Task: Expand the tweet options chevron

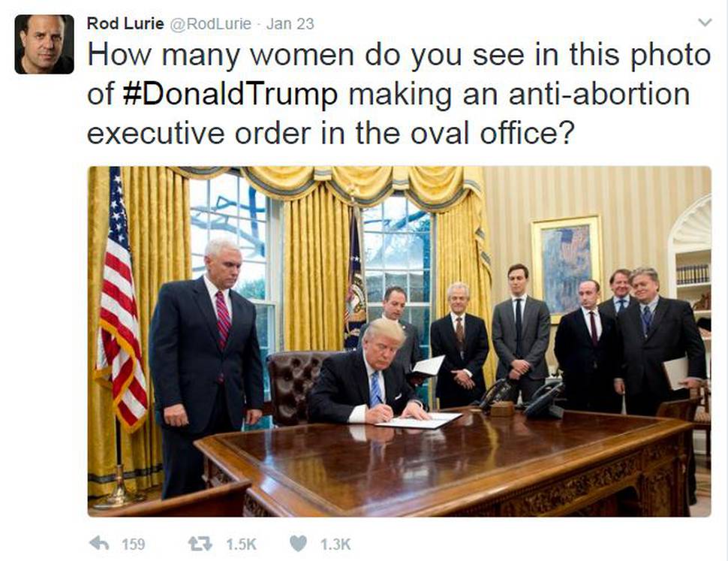Action: pyautogui.click(x=705, y=23)
